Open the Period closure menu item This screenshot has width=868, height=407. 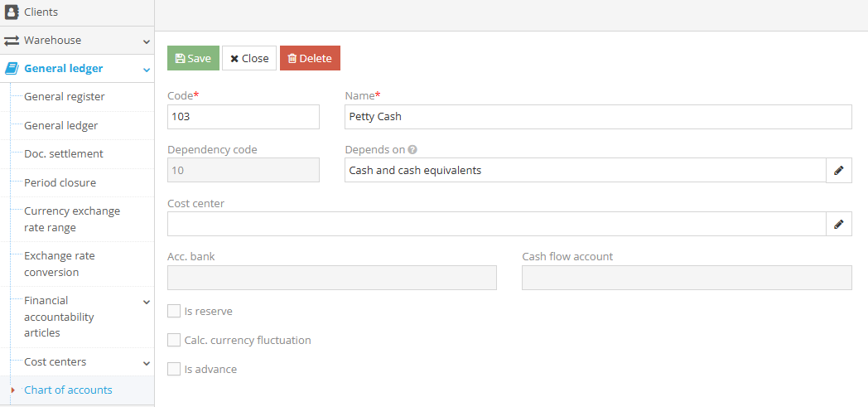60,182
